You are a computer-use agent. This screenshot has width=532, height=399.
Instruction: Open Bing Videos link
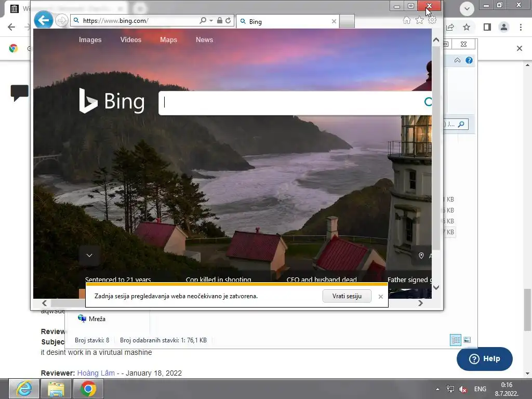[x=130, y=39]
